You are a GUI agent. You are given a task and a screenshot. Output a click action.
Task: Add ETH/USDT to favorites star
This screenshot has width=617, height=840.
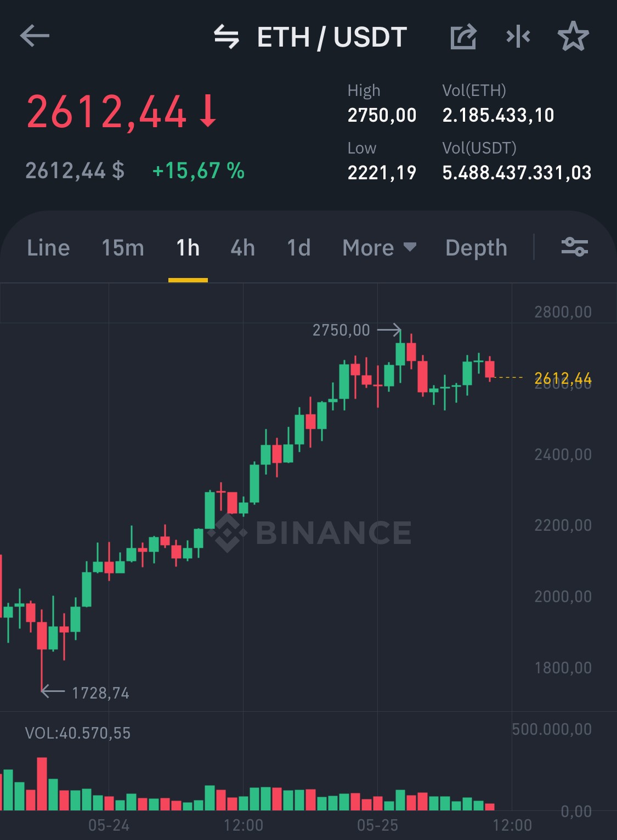coord(573,37)
